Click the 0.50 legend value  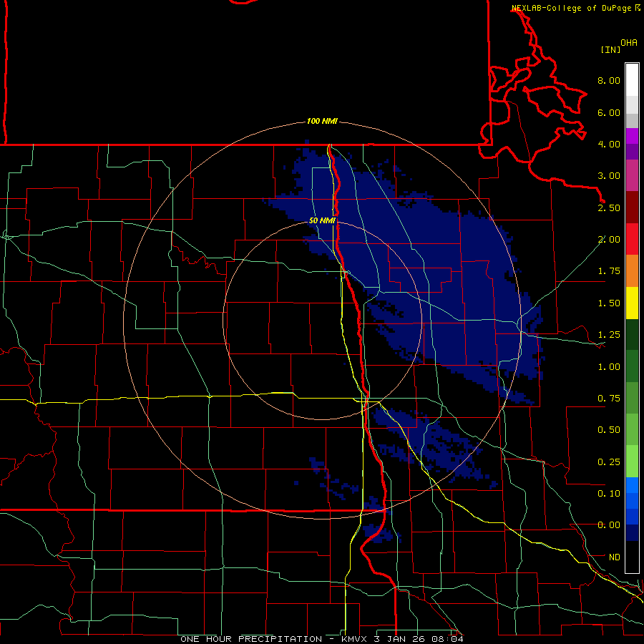click(609, 430)
